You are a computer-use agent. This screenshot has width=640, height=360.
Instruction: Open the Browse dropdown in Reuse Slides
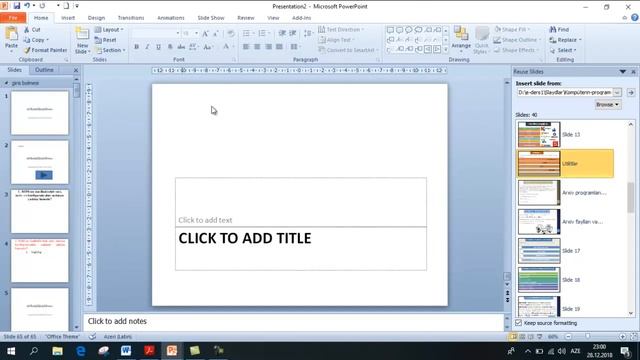tap(608, 104)
